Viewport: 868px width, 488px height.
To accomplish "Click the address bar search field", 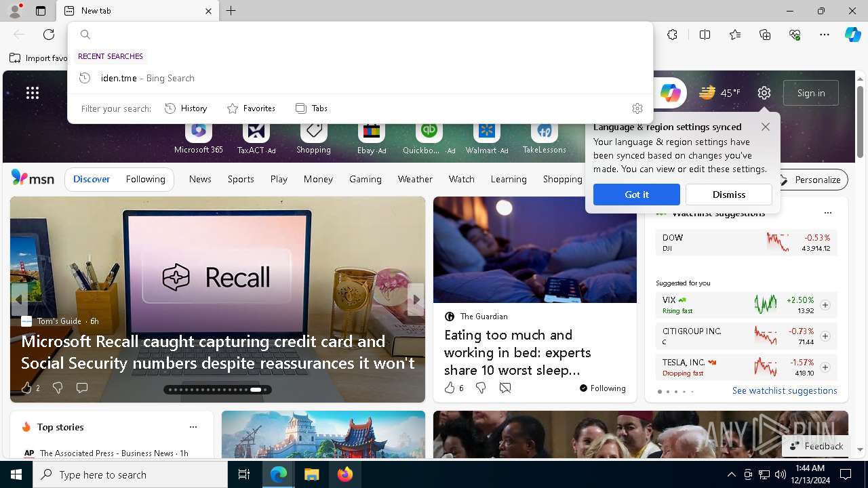I will point(360,35).
